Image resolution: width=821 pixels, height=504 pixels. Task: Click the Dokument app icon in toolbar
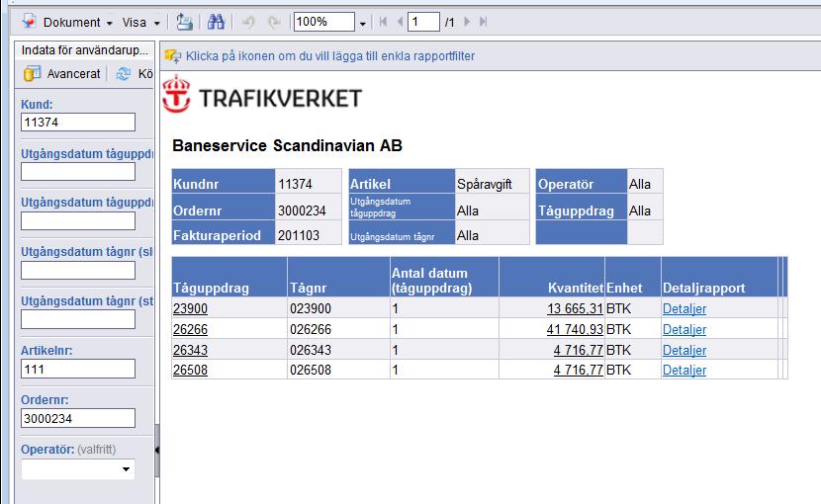29,22
